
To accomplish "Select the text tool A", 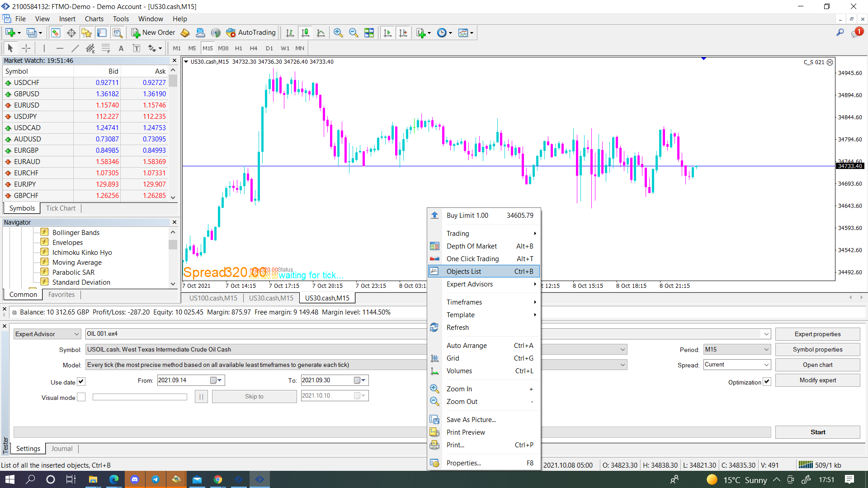I will coord(121,48).
